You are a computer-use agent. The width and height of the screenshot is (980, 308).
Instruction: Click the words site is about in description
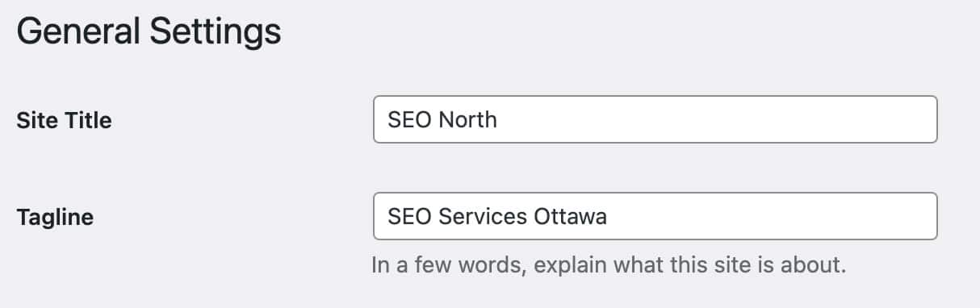coord(779,264)
